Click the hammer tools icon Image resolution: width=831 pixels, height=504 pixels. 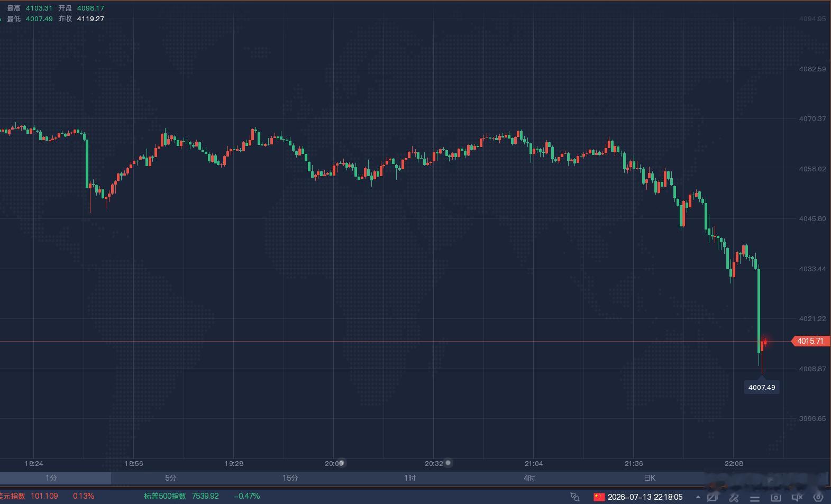pyautogui.click(x=734, y=497)
